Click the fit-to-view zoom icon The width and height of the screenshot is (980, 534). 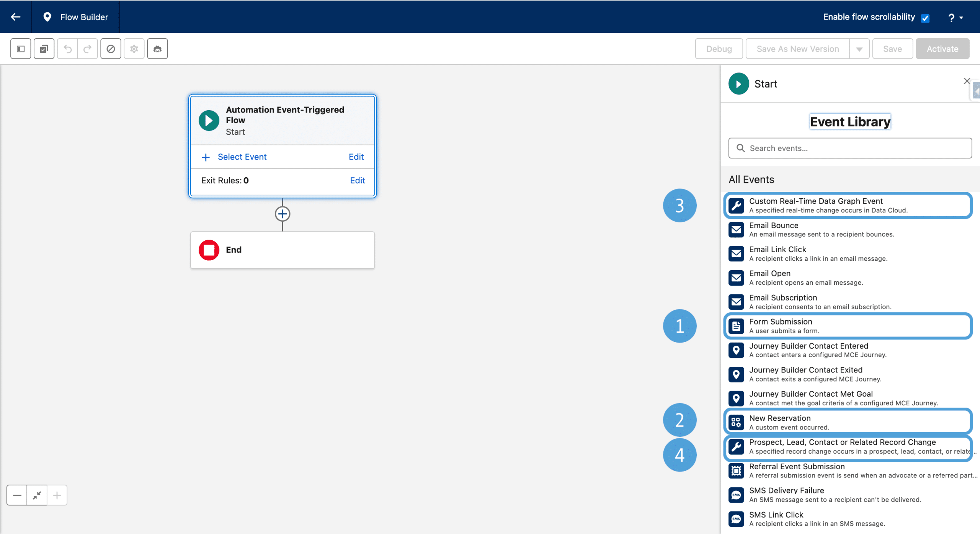(x=37, y=495)
